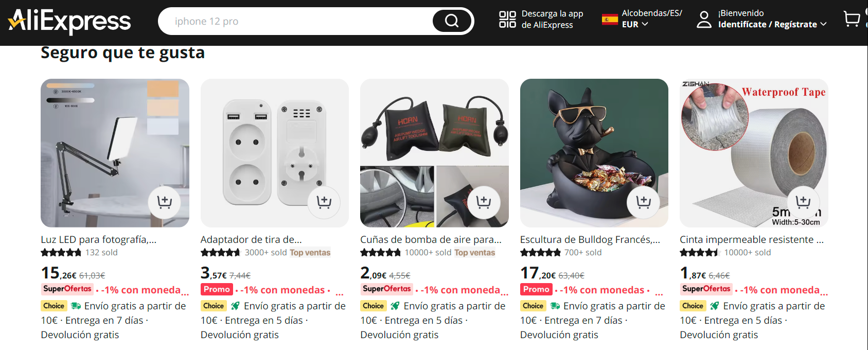This screenshot has height=350, width=868.
Task: Add power strip adapter to cart
Action: click(324, 202)
